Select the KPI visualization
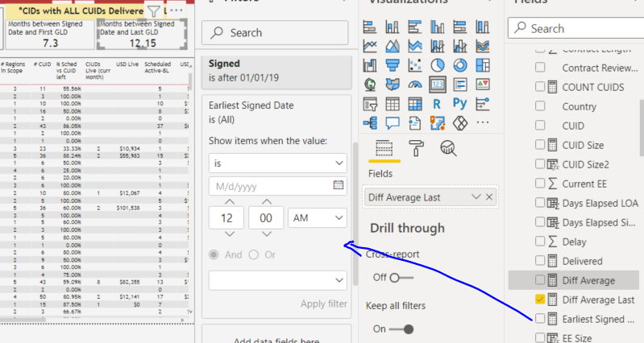The width and height of the screenshot is (644, 343). click(483, 85)
